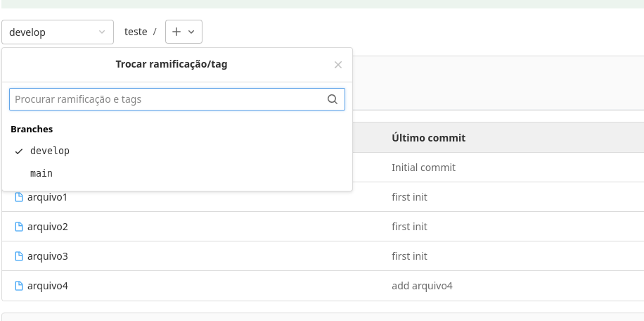The image size is (644, 321).
Task: Click the magnifier search icon
Action: tap(333, 99)
